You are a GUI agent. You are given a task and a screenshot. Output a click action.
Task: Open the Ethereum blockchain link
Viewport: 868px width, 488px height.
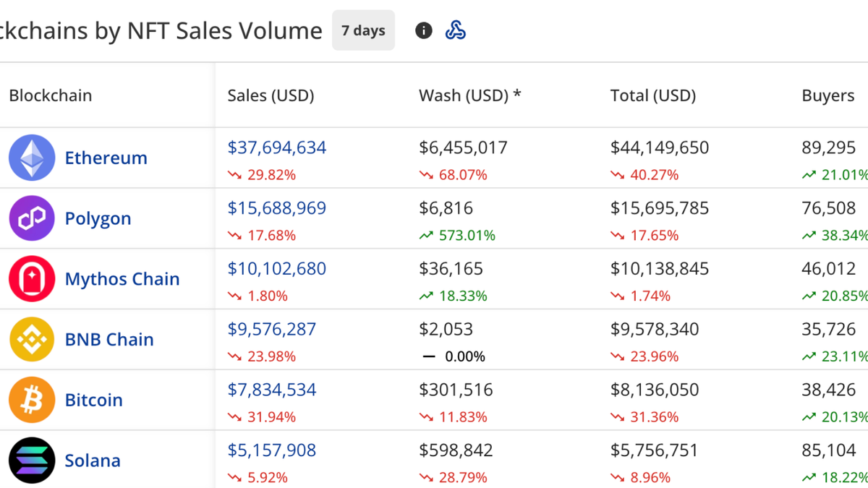tap(106, 158)
